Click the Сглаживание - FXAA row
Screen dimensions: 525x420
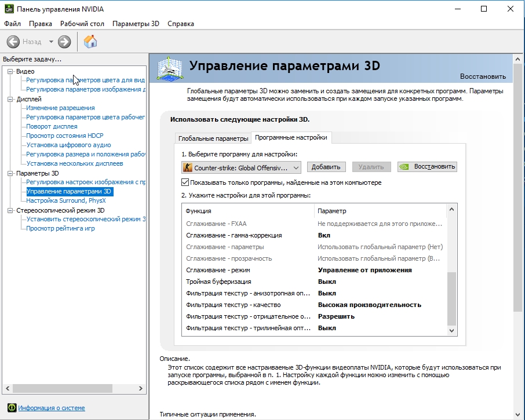[x=314, y=224]
